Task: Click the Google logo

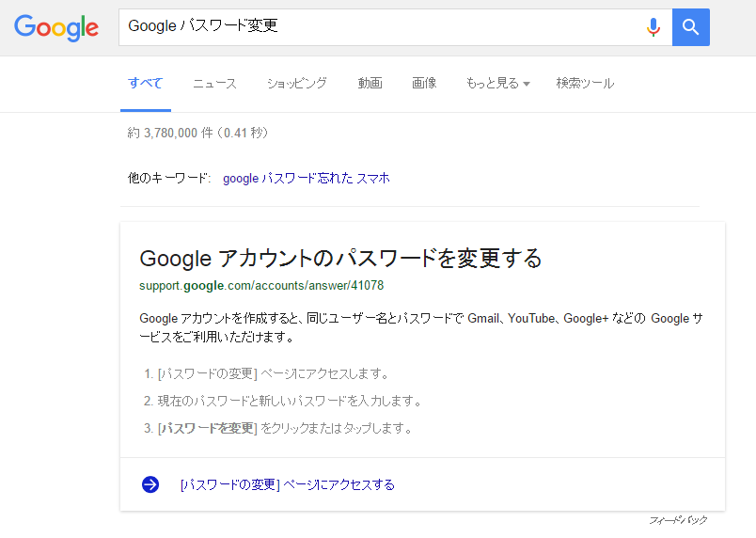Action: 56,27
